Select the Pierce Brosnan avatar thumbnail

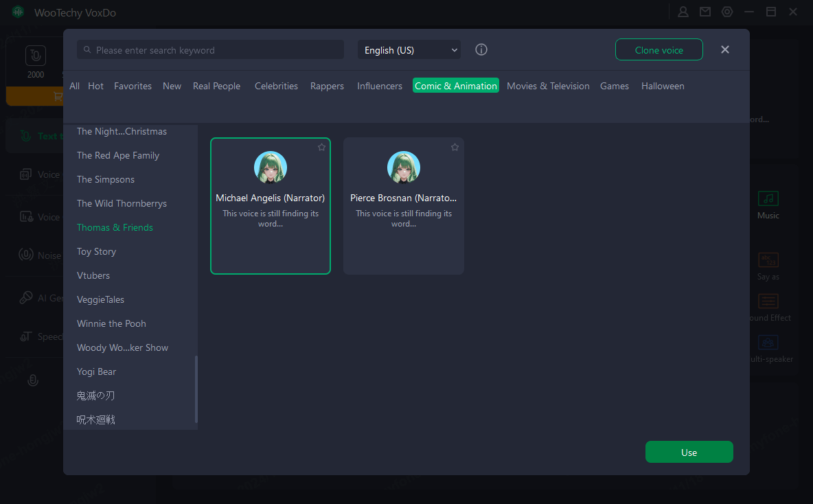point(404,168)
